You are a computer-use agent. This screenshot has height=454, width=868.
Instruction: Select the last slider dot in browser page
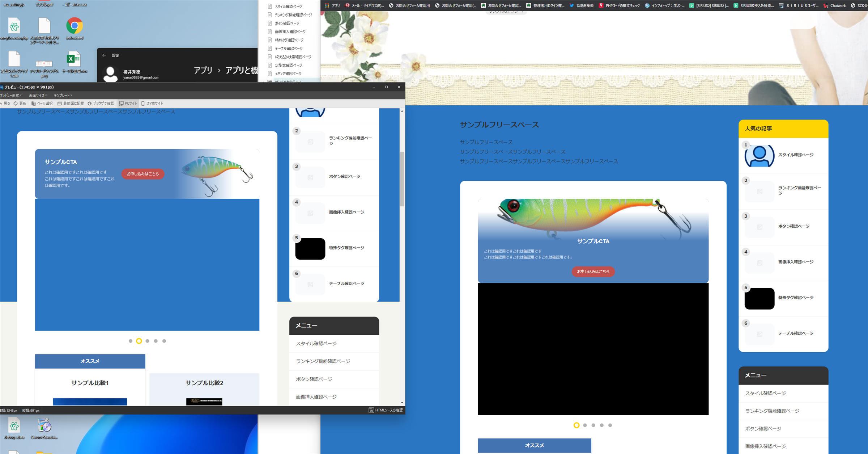pyautogui.click(x=610, y=425)
